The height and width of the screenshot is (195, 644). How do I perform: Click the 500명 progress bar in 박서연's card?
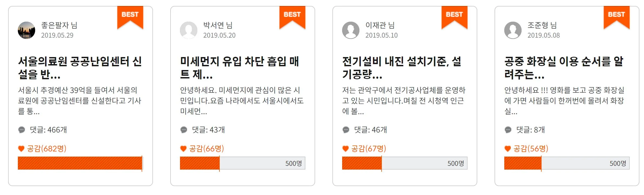point(242,163)
